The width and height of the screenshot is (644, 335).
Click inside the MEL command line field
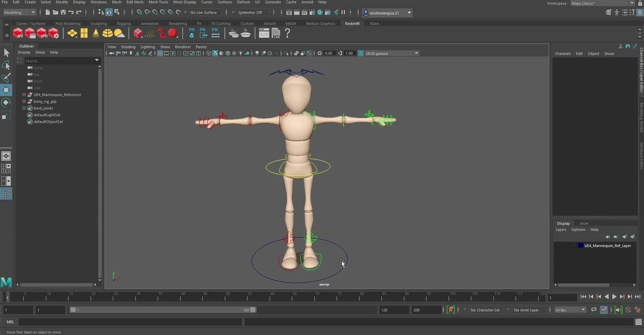click(x=131, y=322)
